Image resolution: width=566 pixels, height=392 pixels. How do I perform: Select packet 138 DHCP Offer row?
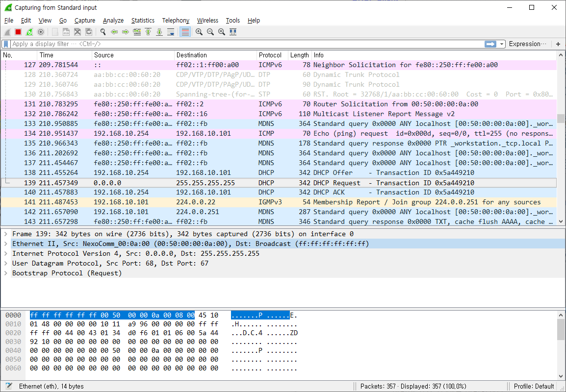(x=279, y=173)
